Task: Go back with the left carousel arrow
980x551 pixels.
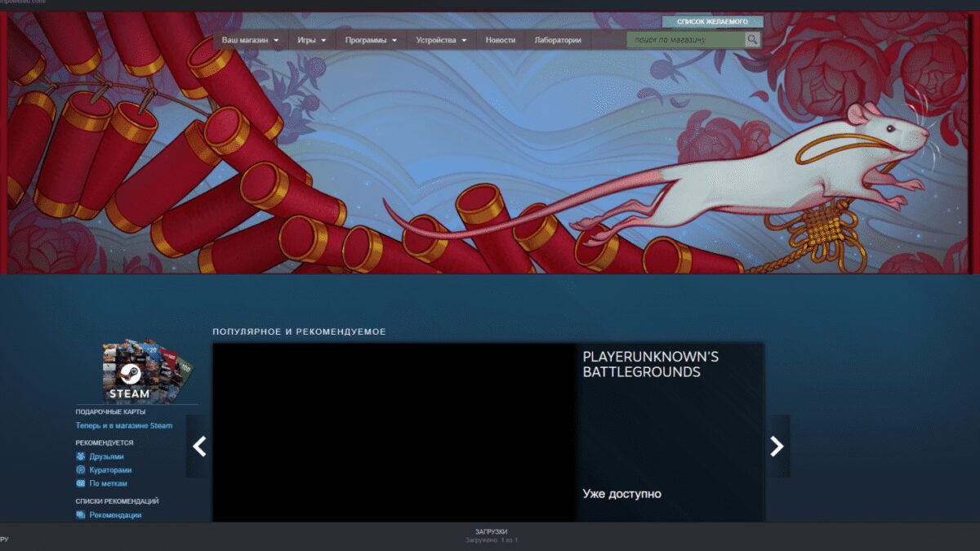Action: pyautogui.click(x=199, y=447)
